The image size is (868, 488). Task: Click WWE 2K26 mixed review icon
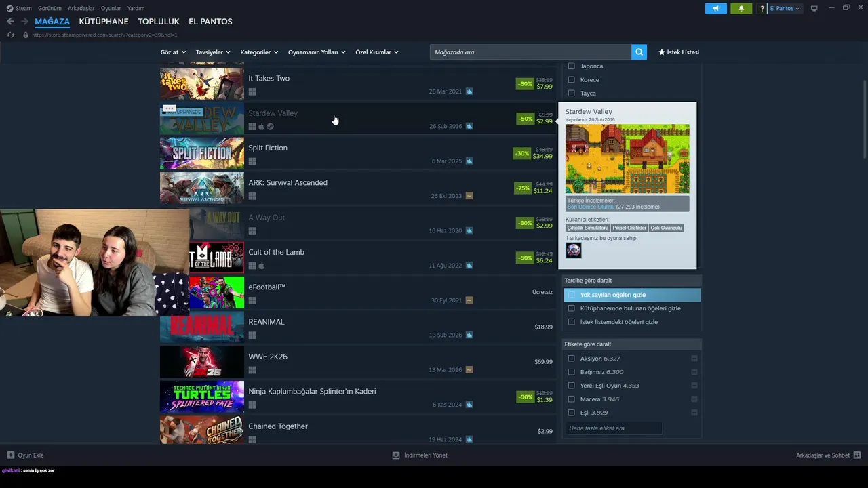pos(469,370)
